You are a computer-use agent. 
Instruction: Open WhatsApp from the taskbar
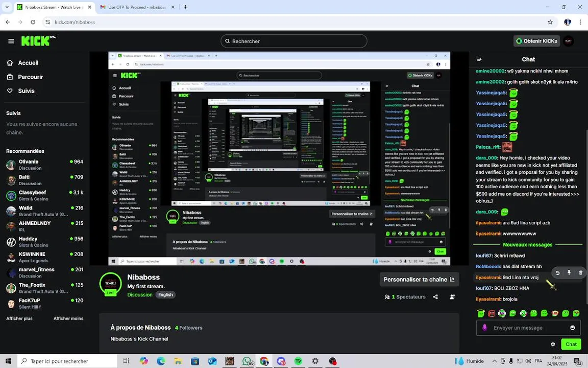coord(247,361)
